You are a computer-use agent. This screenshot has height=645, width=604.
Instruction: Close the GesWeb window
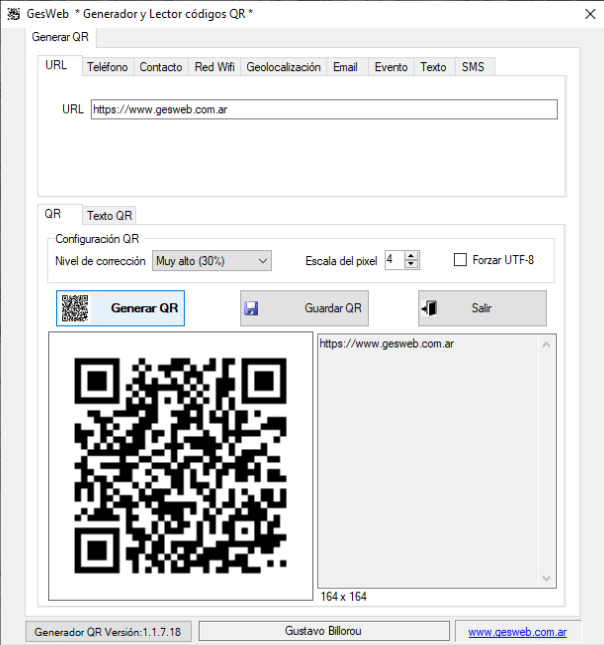590,14
